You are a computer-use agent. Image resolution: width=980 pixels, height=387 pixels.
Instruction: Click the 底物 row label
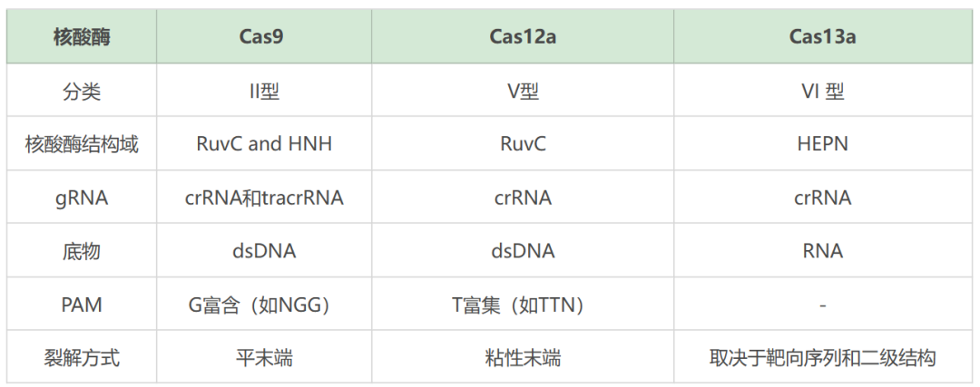click(82, 251)
